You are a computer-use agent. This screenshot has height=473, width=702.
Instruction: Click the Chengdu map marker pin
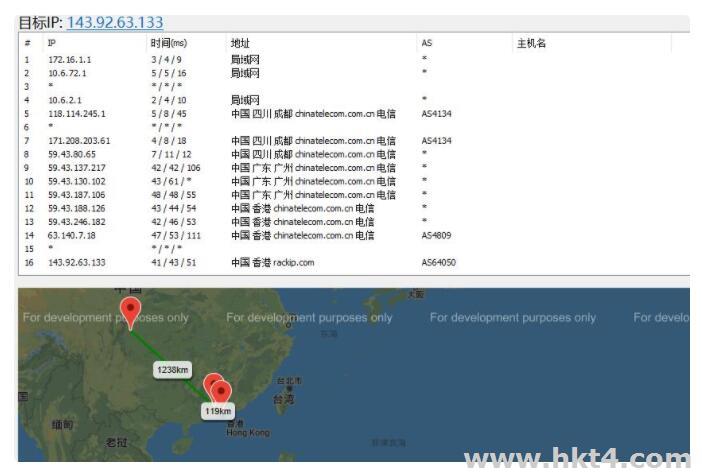(x=130, y=312)
